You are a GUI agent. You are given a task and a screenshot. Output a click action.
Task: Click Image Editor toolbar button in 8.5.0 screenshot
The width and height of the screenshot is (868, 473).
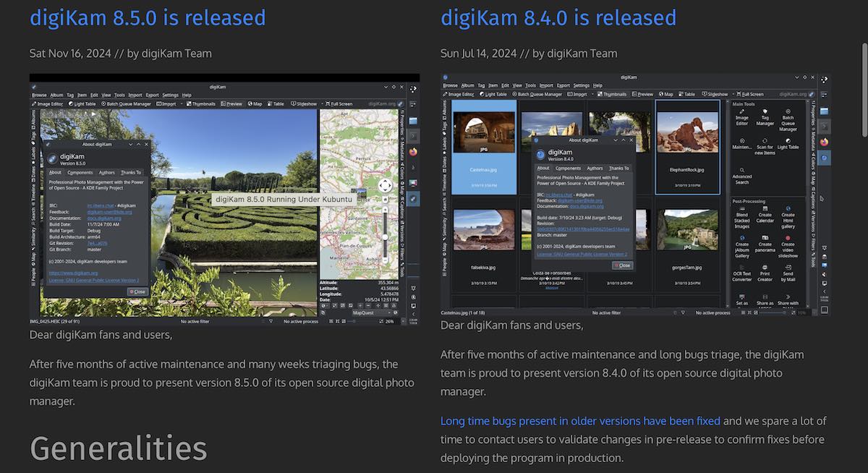[x=47, y=103]
